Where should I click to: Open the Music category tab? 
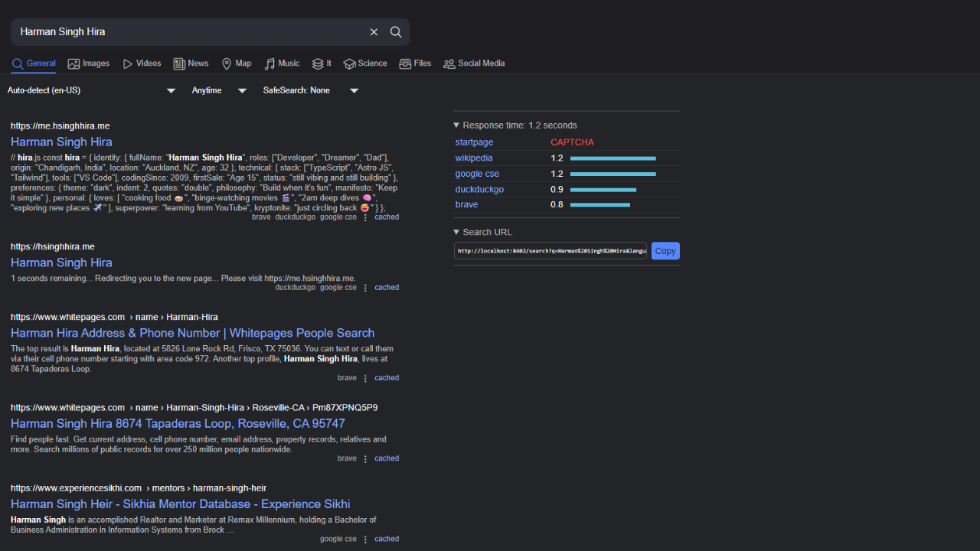tap(282, 64)
